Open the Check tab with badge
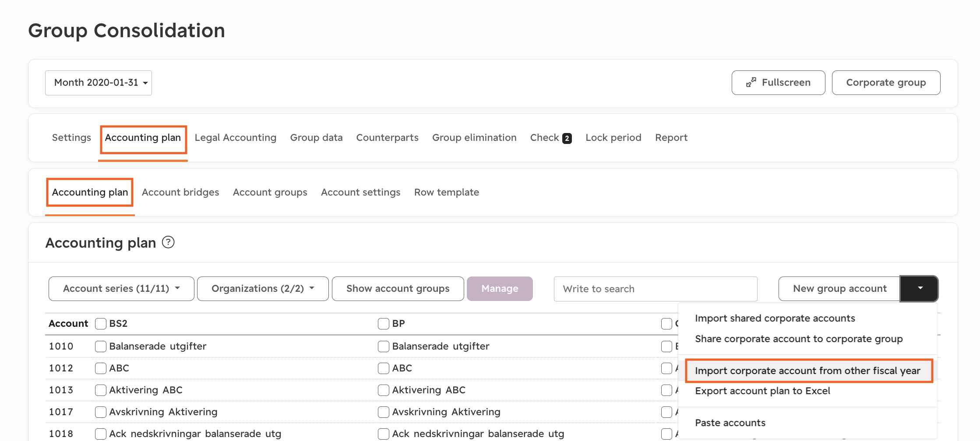Screen dimensions: 980x441 tap(551, 138)
